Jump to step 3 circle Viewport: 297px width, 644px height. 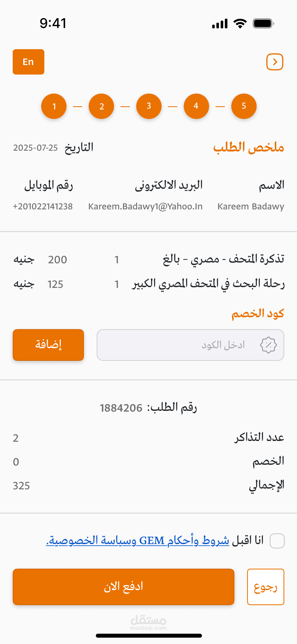click(149, 106)
